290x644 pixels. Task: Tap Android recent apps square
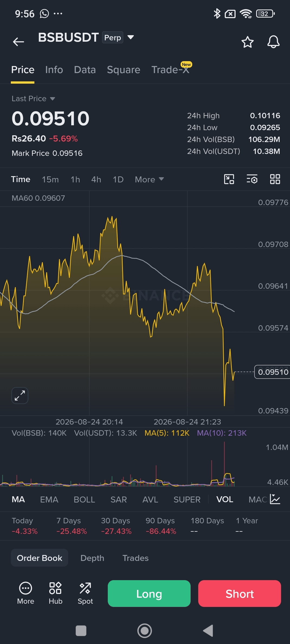(81, 630)
